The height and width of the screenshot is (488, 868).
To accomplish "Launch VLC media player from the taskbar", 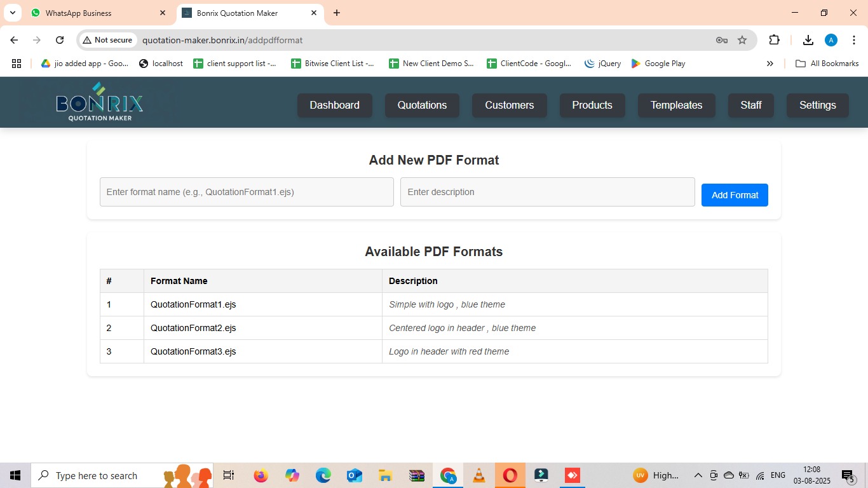I will coord(478,475).
